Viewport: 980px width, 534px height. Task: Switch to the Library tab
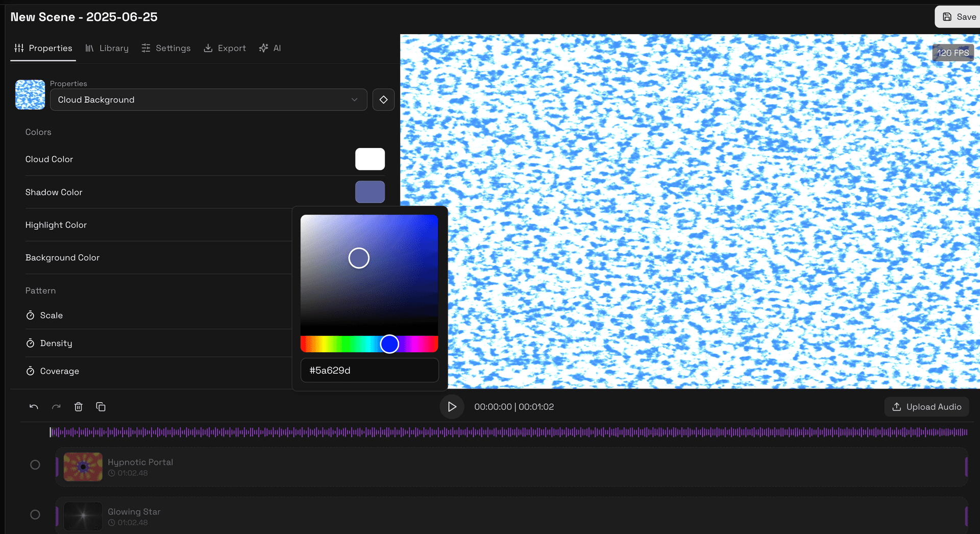point(107,48)
